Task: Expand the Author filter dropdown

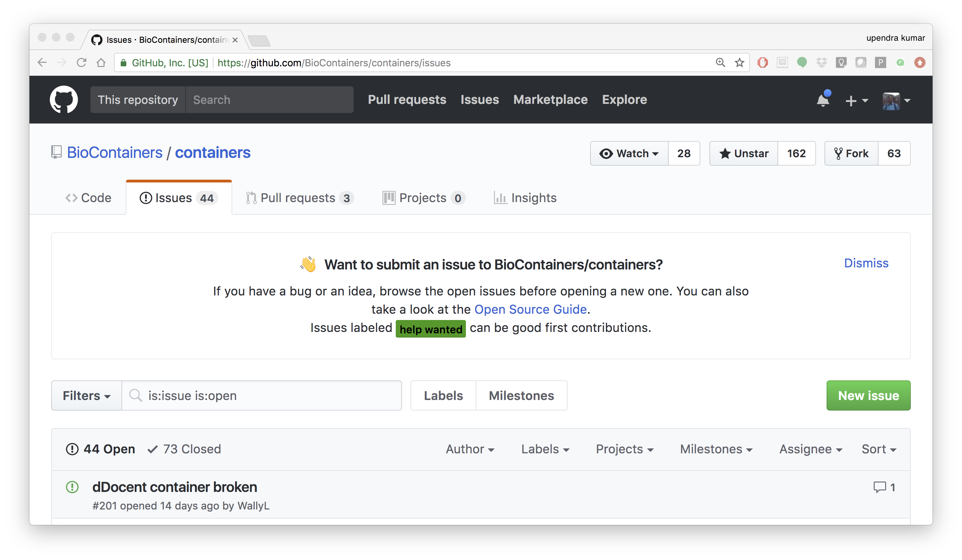Action: (470, 449)
